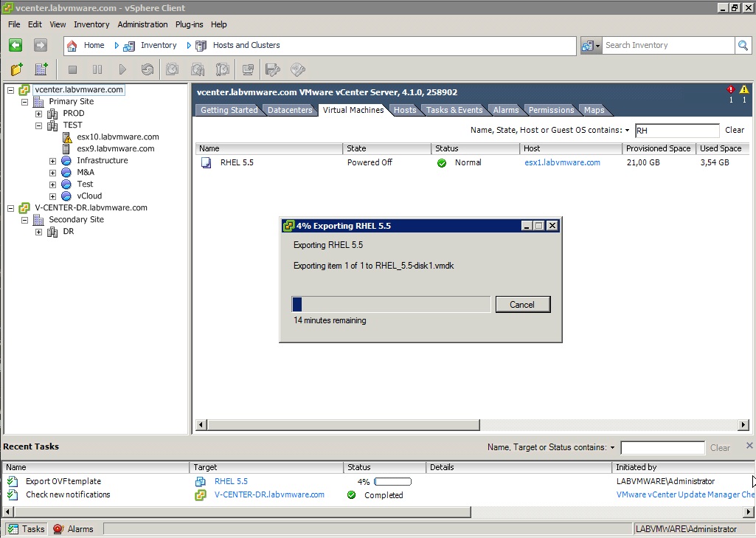
Task: Click the Take Snapshot toolbar icon
Action: 172,69
